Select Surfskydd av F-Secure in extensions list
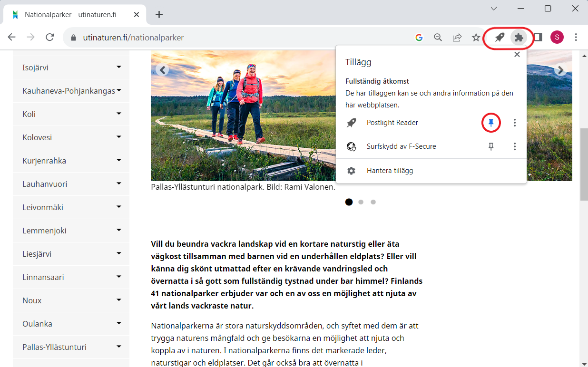588x367 pixels. click(402, 146)
